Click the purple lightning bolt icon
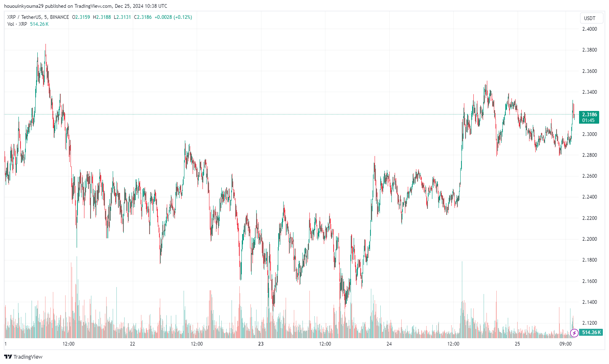Screen dimensions: 609x364 pyautogui.click(x=574, y=333)
